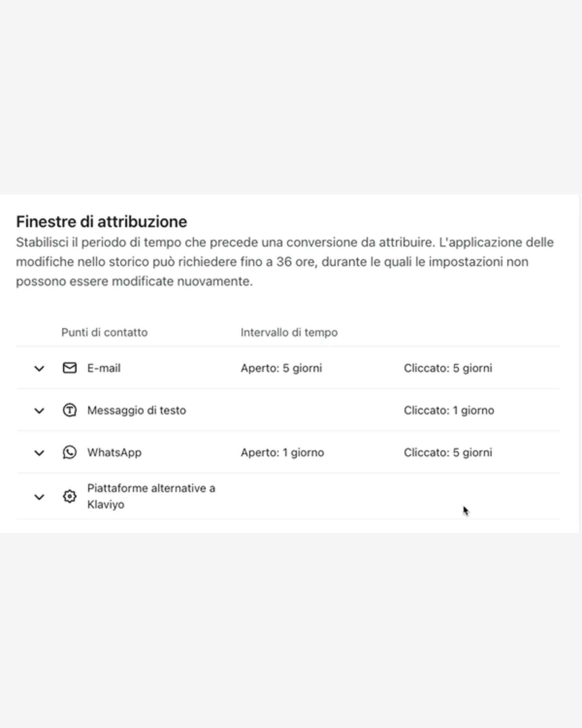This screenshot has width=582, height=728.
Task: Expand the Messaggio di testo row
Action: tap(39, 410)
